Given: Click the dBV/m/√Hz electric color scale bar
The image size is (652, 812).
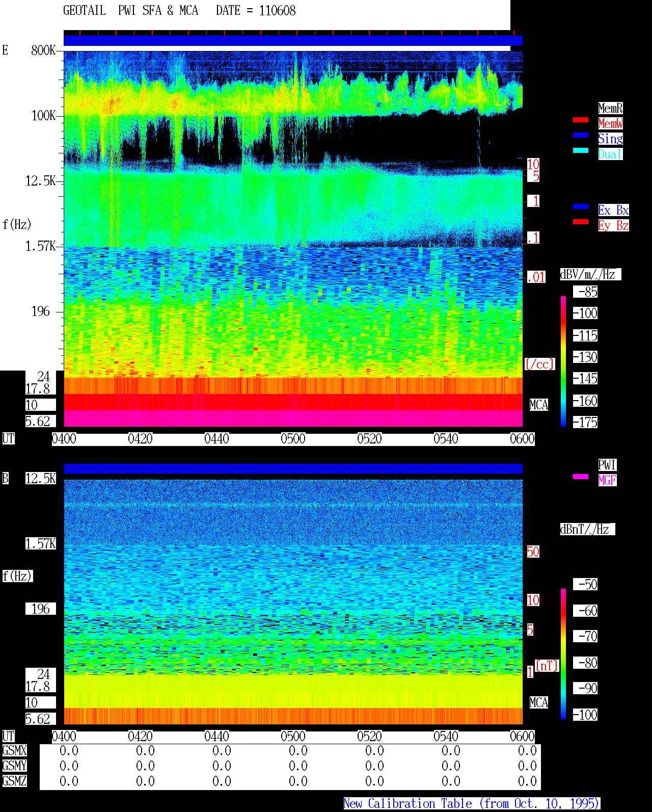Looking at the screenshot, I should pos(563,361).
